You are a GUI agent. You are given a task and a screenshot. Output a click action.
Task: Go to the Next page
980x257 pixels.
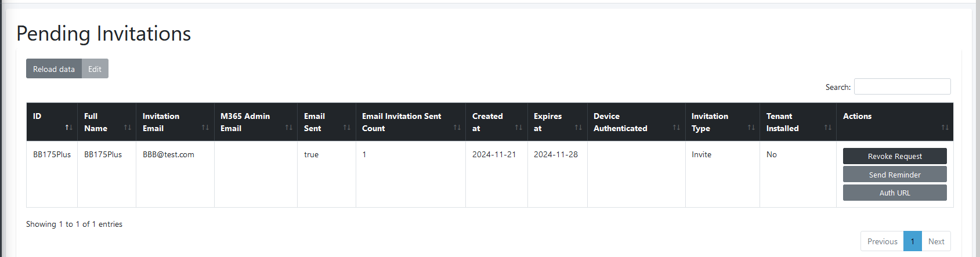pos(936,241)
